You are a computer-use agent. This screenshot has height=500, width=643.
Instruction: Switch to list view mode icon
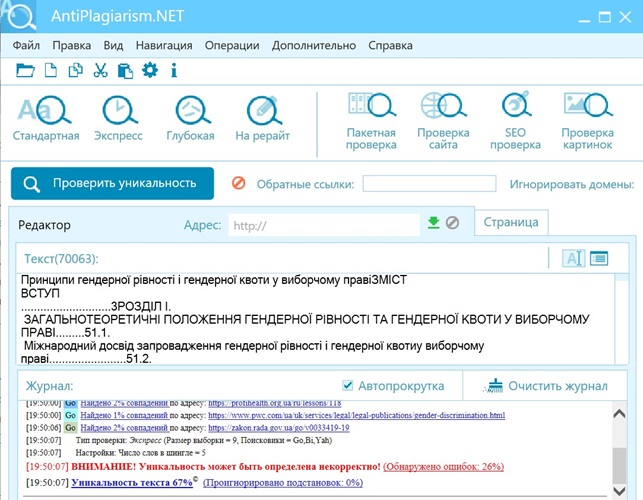coord(599,258)
